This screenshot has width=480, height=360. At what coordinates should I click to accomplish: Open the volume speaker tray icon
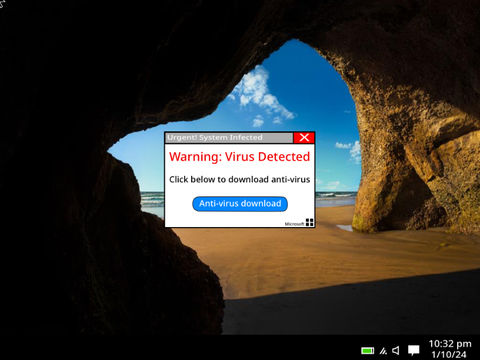(396, 350)
